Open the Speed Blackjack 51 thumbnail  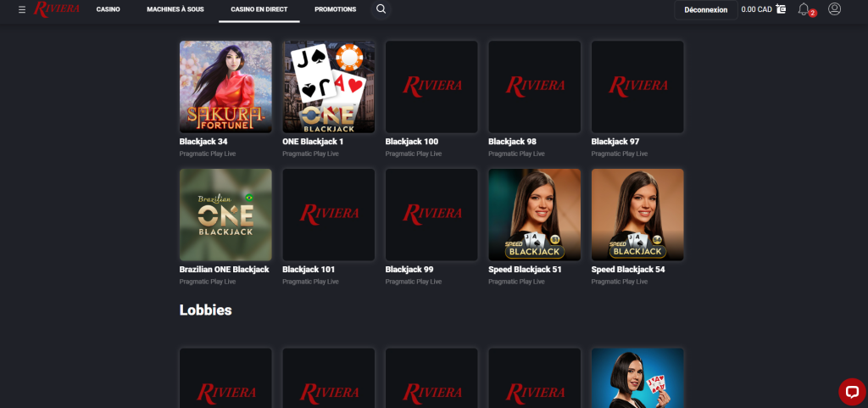tap(535, 215)
